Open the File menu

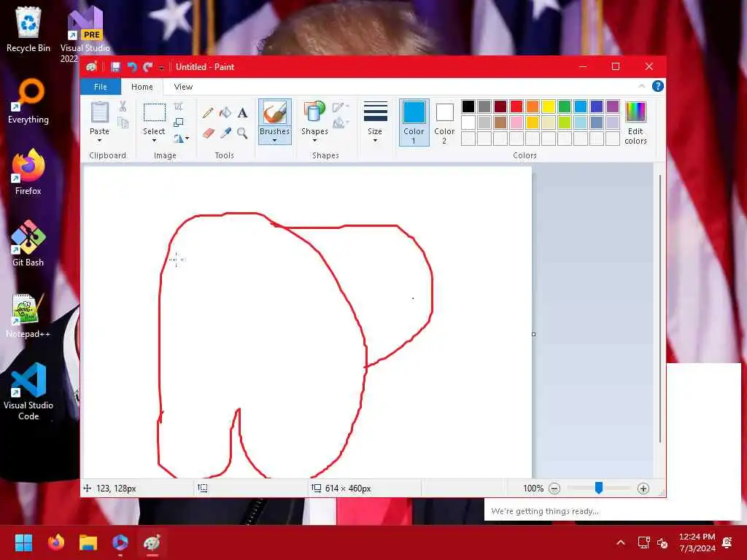[x=101, y=87]
